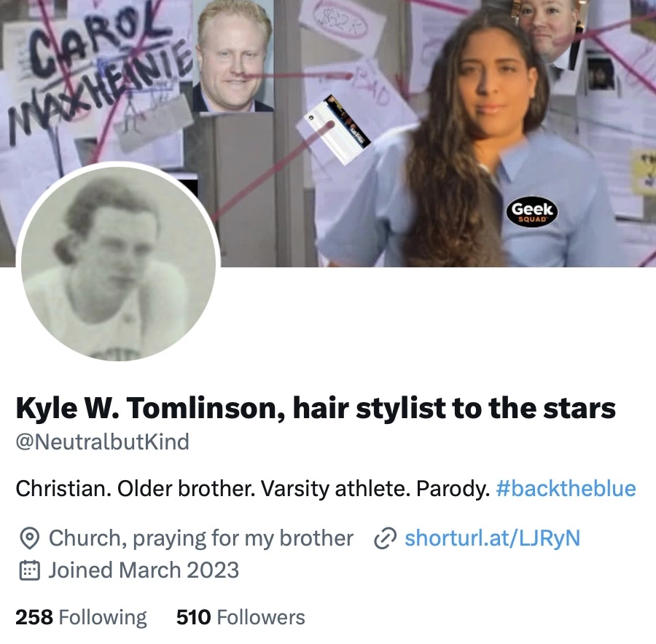Viewport: 656px width, 644px height.
Task: Click the #backtheblue hashtag link
Action: coord(566,488)
